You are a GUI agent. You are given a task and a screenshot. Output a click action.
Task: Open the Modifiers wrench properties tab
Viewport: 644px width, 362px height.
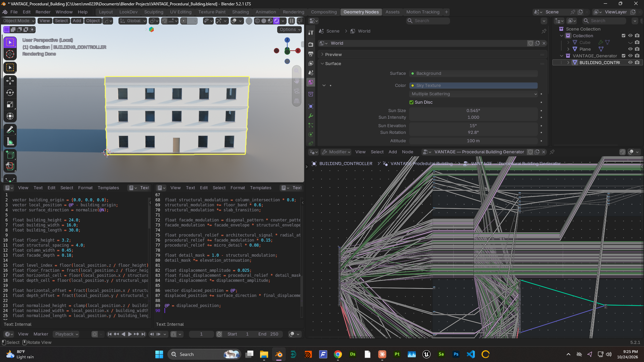coord(311,116)
